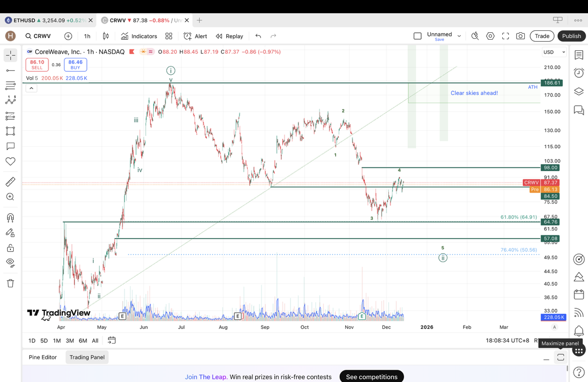Open the Alert creation dialog
The image size is (588, 382).
tap(195, 36)
